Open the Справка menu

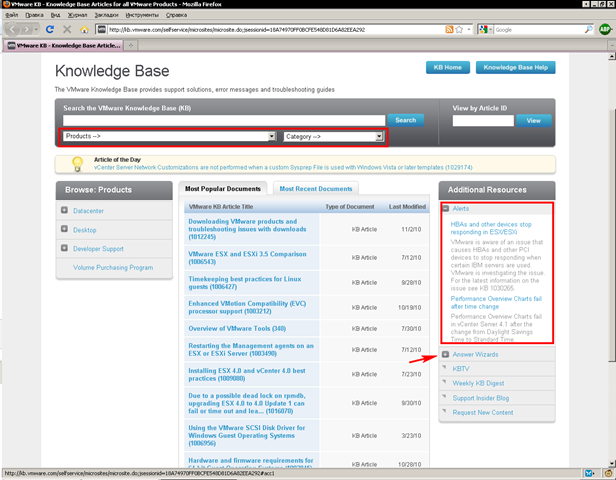click(x=176, y=15)
